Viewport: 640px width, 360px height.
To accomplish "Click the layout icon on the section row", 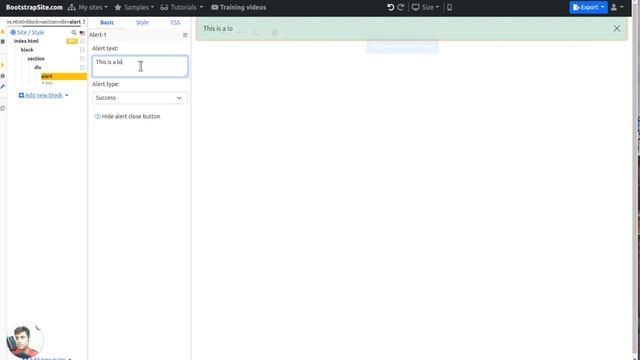I will (82, 59).
